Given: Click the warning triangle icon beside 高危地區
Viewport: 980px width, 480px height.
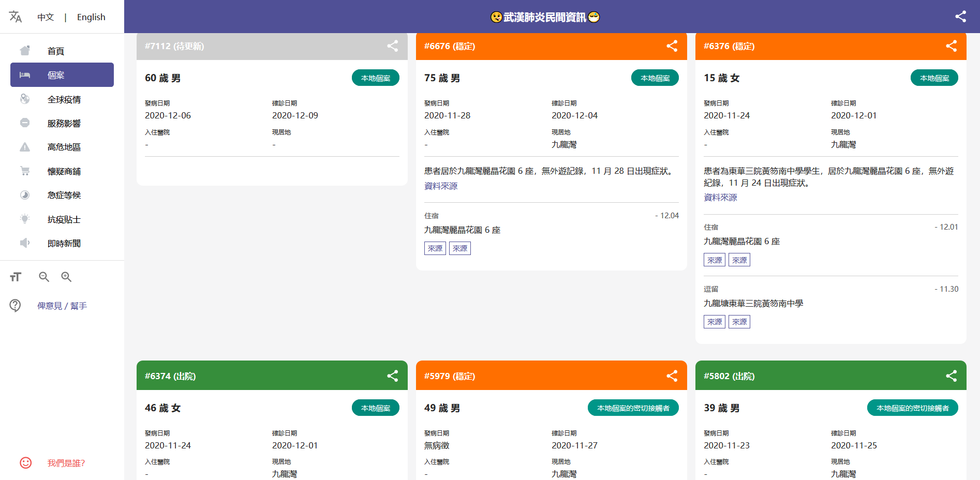Looking at the screenshot, I should pyautogui.click(x=25, y=147).
